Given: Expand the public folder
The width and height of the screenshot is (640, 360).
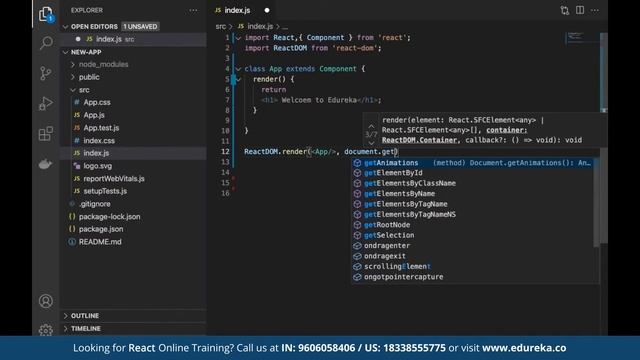Looking at the screenshot, I should click(x=73, y=77).
